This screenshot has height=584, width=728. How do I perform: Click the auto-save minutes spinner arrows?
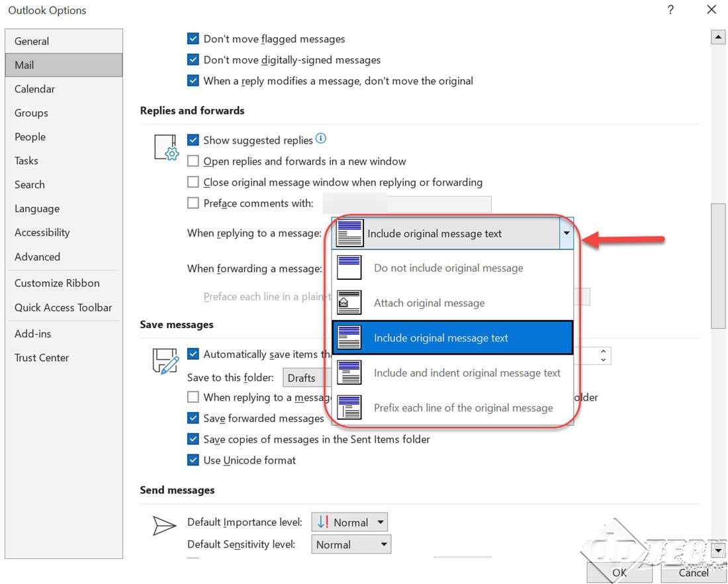603,356
